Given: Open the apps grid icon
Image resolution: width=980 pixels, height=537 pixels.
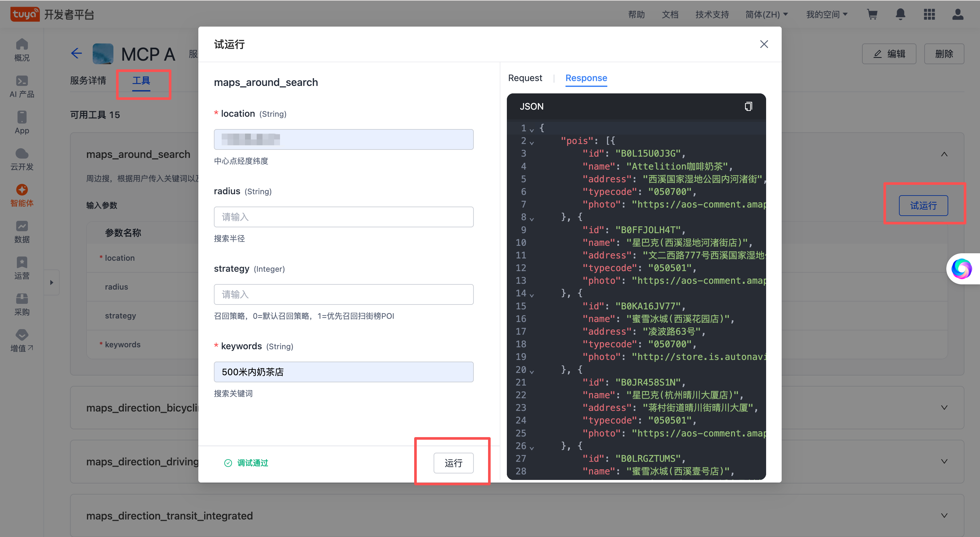Looking at the screenshot, I should [929, 15].
